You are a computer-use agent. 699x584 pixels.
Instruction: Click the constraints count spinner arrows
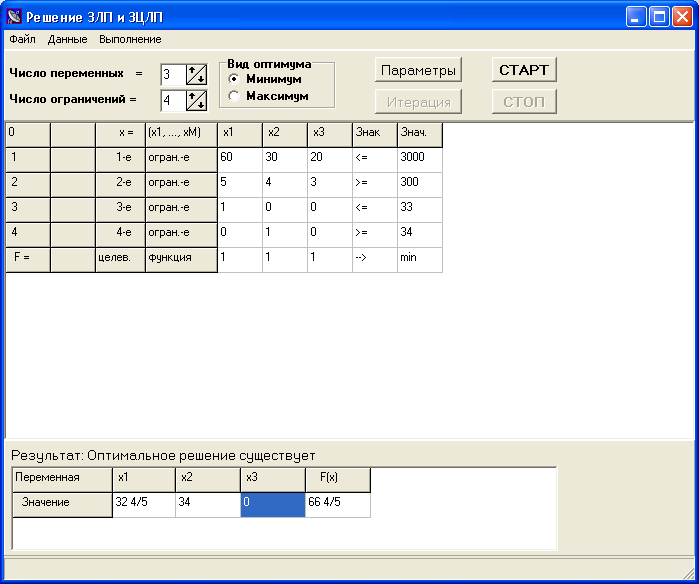[x=196, y=100]
